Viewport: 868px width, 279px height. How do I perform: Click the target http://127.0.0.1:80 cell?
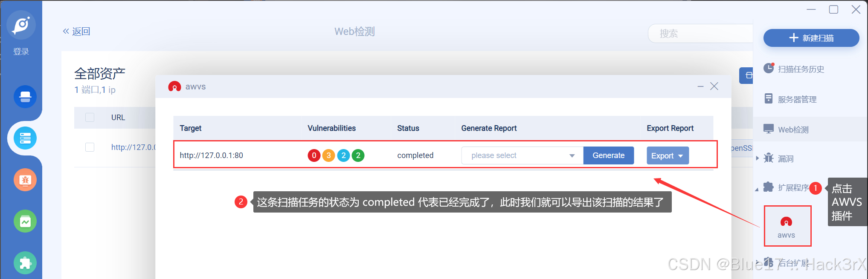tap(212, 155)
